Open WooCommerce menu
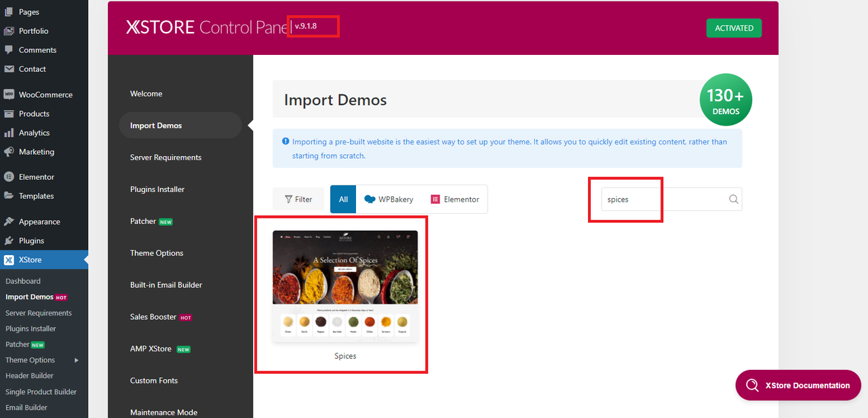868x418 pixels. pos(44,95)
